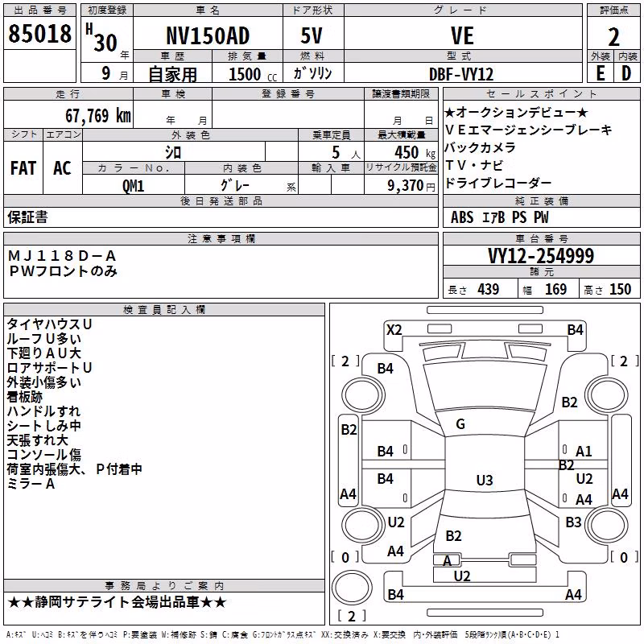Select note 荷室内張傷大、P付着中
The height and width of the screenshot is (644, 644).
tap(74, 469)
